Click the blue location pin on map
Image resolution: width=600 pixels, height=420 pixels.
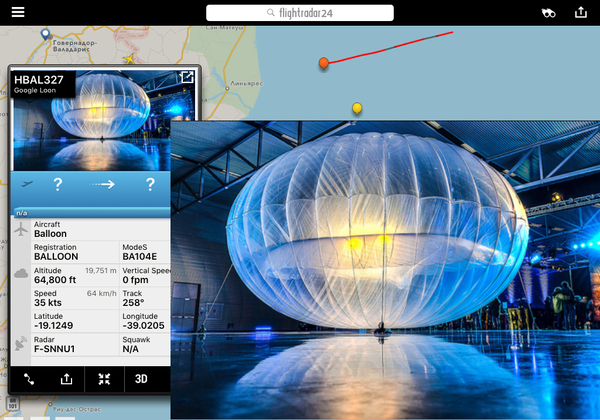click(45, 35)
